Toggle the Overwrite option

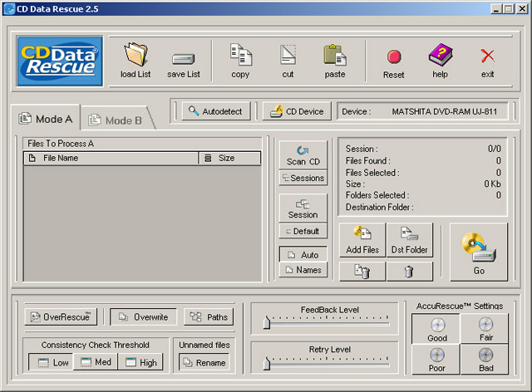(x=143, y=316)
